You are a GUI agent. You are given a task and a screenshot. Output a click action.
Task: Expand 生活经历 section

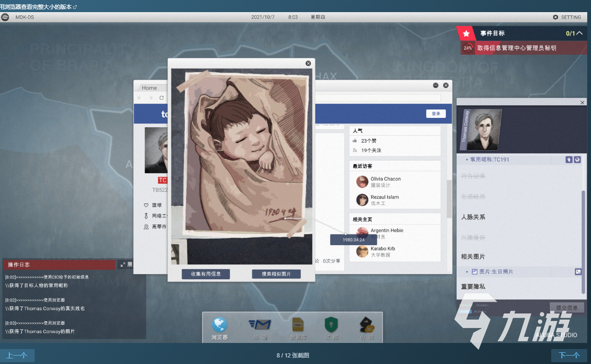(473, 197)
